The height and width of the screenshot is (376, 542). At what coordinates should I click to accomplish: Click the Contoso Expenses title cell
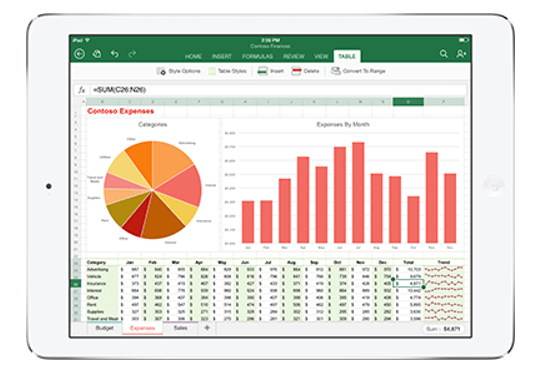tap(121, 111)
